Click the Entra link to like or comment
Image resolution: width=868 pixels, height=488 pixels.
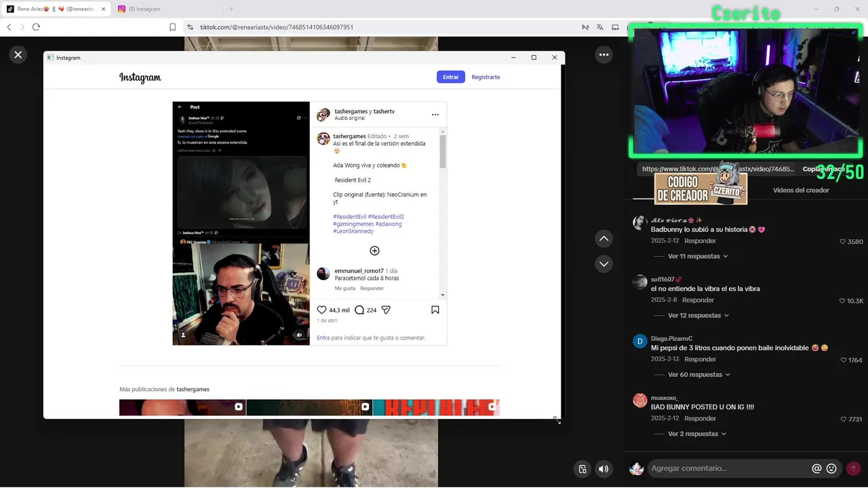point(323,338)
